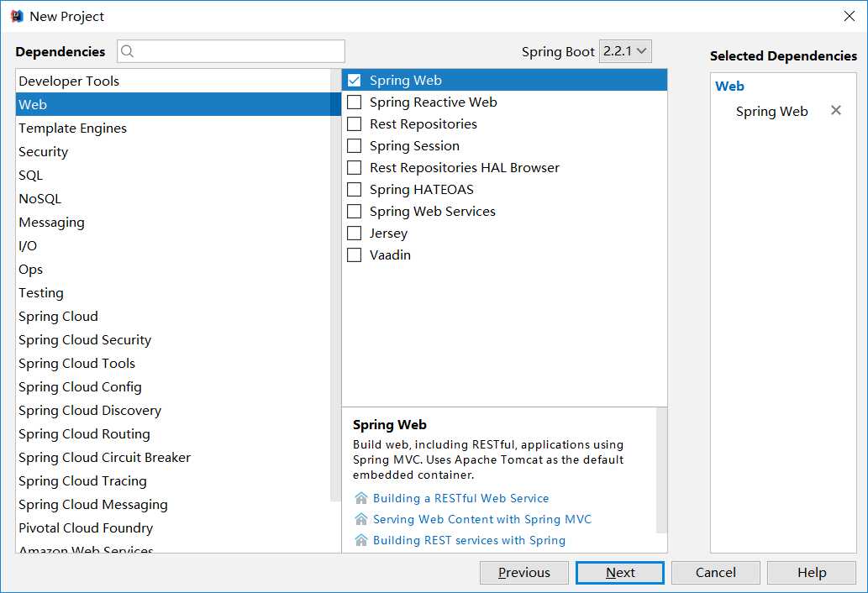Enable Rest Repositories HAL Browser checkbox
Screen dimensions: 868x593
355,168
